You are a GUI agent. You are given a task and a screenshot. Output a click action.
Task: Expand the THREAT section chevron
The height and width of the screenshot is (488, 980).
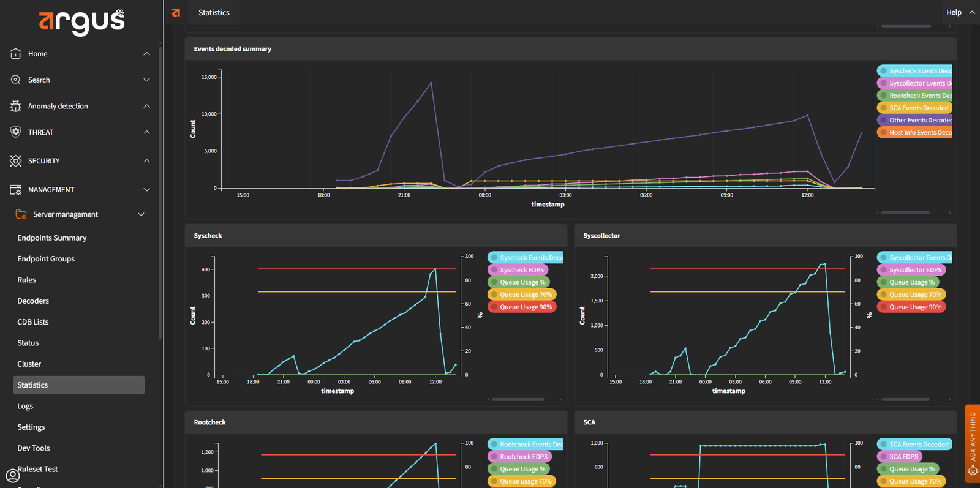tap(146, 132)
